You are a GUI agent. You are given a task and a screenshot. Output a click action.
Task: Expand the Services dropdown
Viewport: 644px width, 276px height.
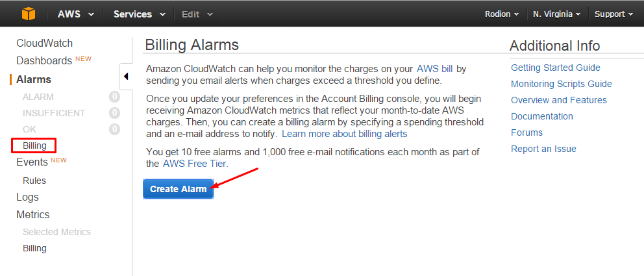pyautogui.click(x=140, y=14)
